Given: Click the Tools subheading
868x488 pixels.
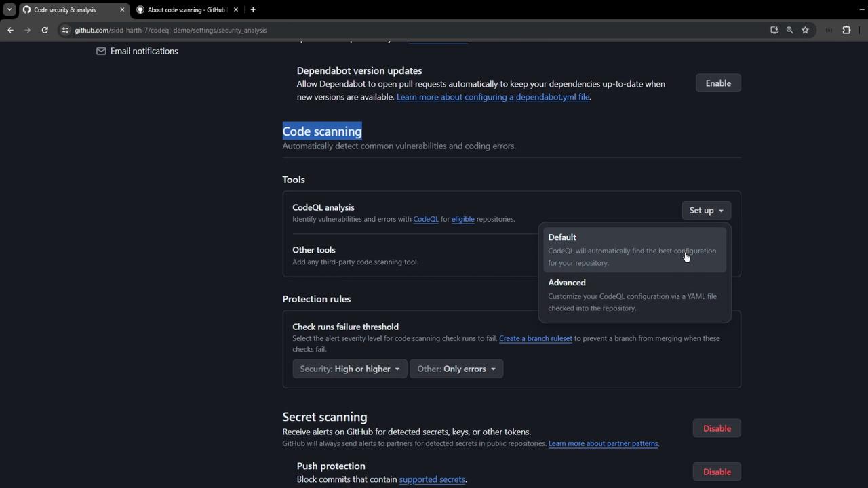Looking at the screenshot, I should (x=294, y=180).
